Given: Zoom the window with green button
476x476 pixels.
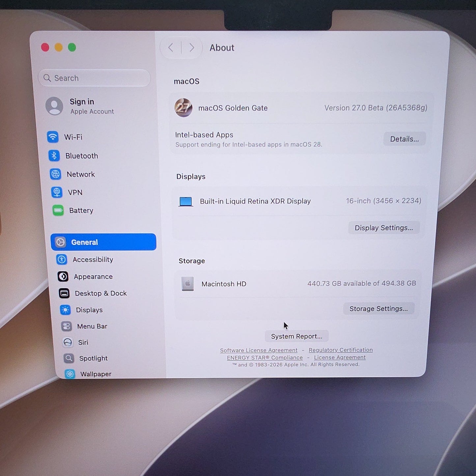Looking at the screenshot, I should click(x=72, y=47).
